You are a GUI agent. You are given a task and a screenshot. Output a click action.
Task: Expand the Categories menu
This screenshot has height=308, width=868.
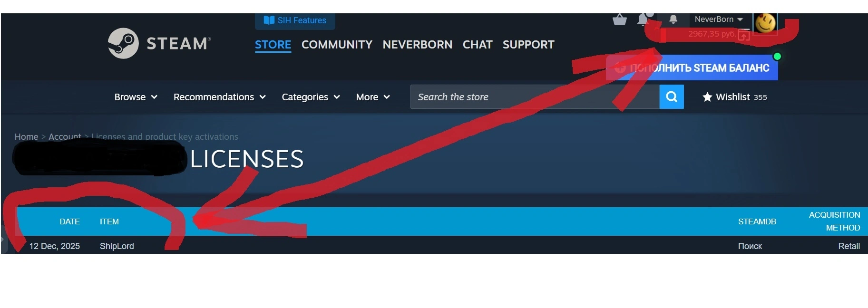coord(311,97)
